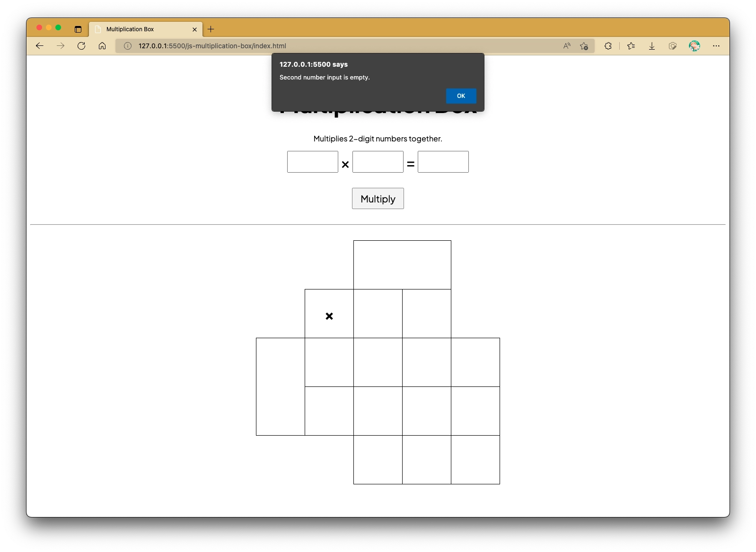Open Read Aloud from address bar

(x=567, y=46)
